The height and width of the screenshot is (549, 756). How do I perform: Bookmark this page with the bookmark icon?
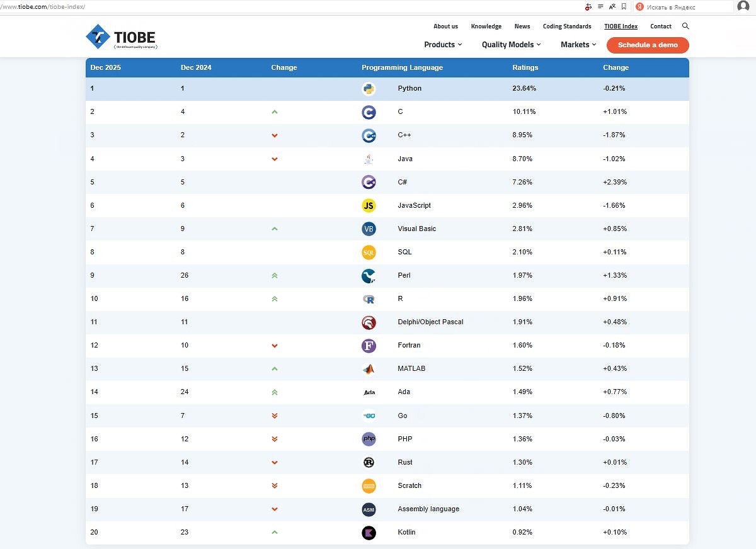(624, 7)
